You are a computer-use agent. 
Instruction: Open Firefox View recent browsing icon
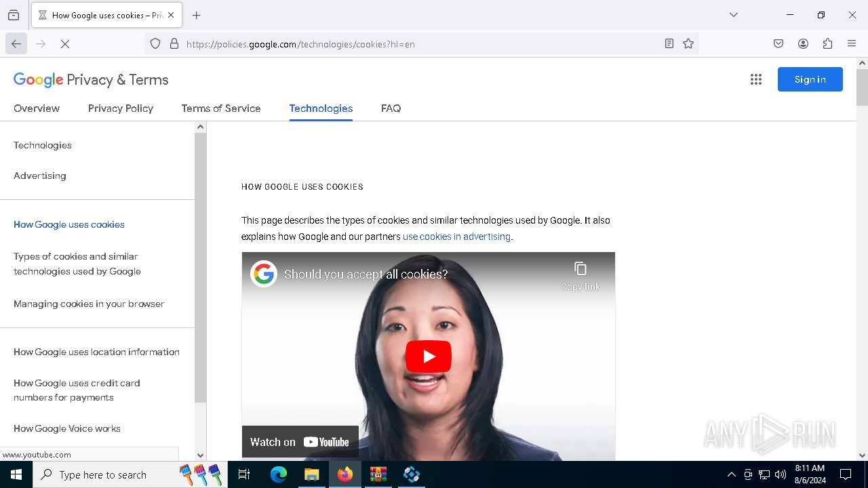coord(14,15)
